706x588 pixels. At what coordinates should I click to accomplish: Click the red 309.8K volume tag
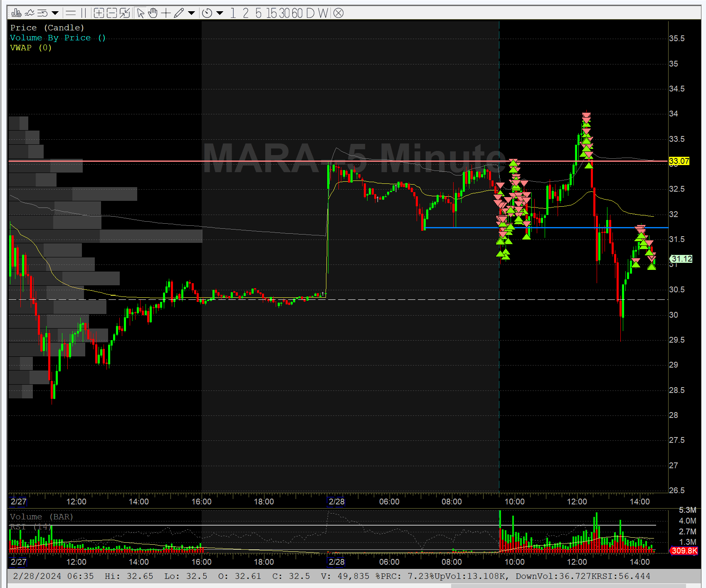tap(684, 551)
